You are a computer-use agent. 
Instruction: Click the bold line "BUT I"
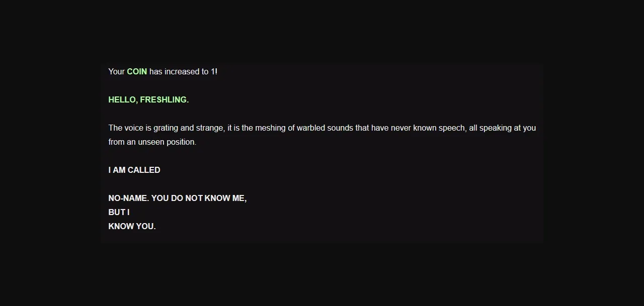[119, 212]
